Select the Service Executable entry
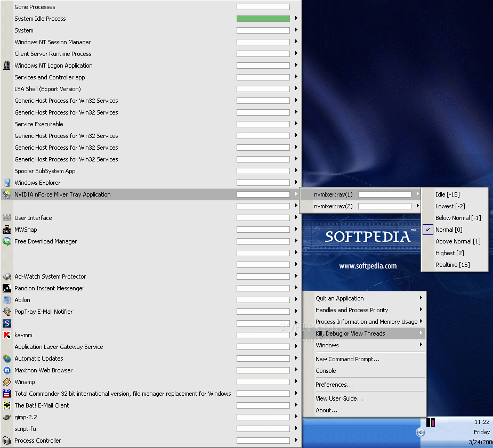493x448 pixels. point(151,124)
